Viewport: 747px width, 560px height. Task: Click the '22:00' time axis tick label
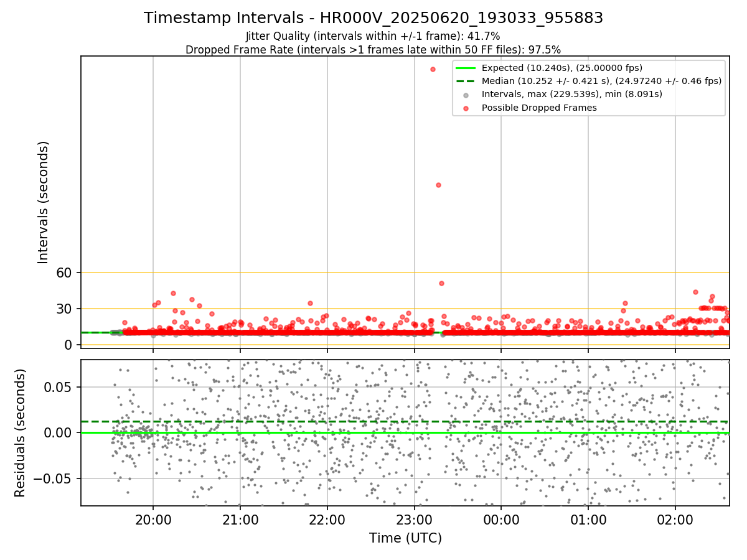[327, 520]
